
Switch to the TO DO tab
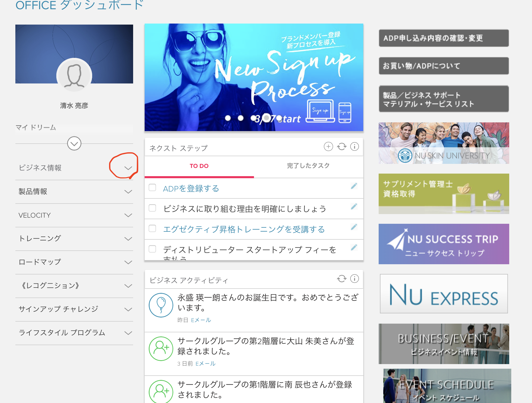[199, 166]
